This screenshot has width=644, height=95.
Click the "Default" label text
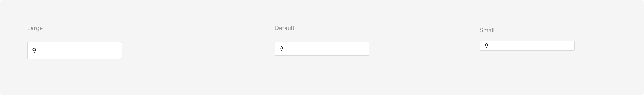point(284,28)
